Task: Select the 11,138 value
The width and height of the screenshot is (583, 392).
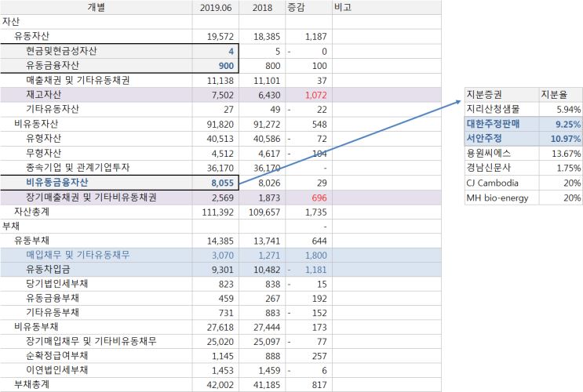Action: click(x=220, y=80)
